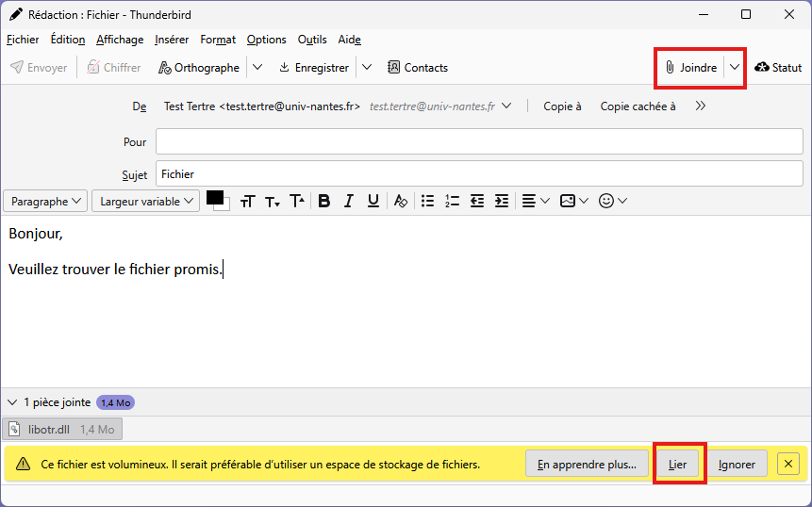This screenshot has width=812, height=507.
Task: Toggle italic text formatting
Action: pyautogui.click(x=348, y=201)
